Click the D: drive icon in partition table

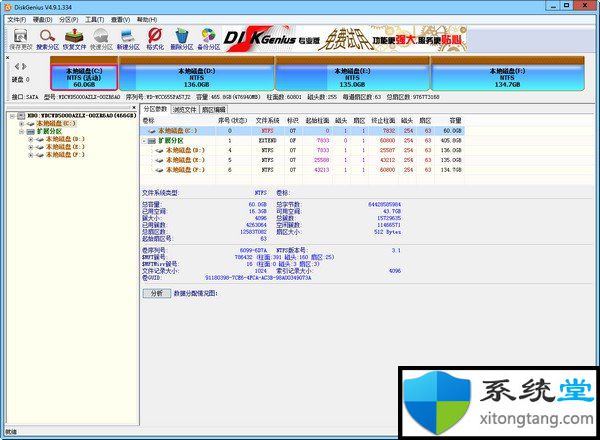(x=160, y=150)
